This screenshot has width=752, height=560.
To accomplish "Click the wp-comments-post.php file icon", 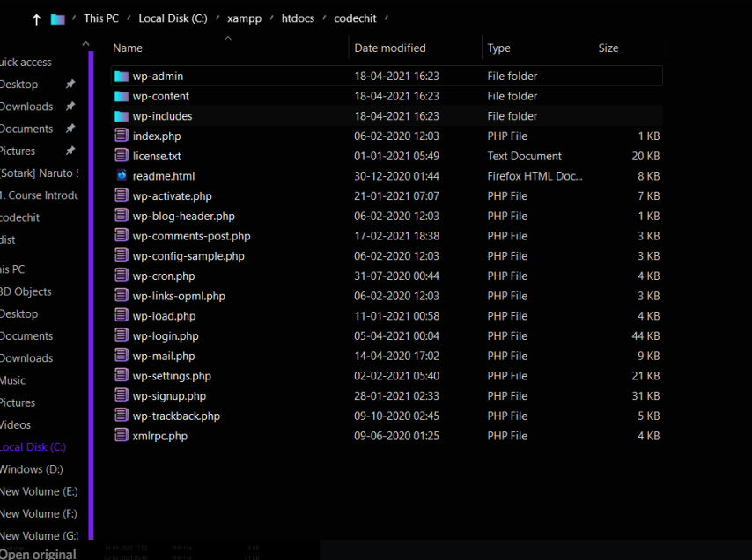I will tap(122, 236).
